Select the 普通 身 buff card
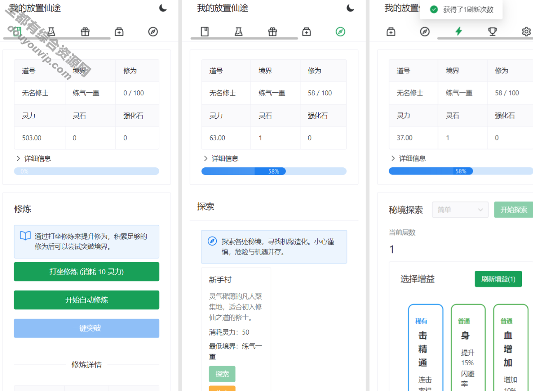This screenshot has width=533, height=392. [x=468, y=348]
